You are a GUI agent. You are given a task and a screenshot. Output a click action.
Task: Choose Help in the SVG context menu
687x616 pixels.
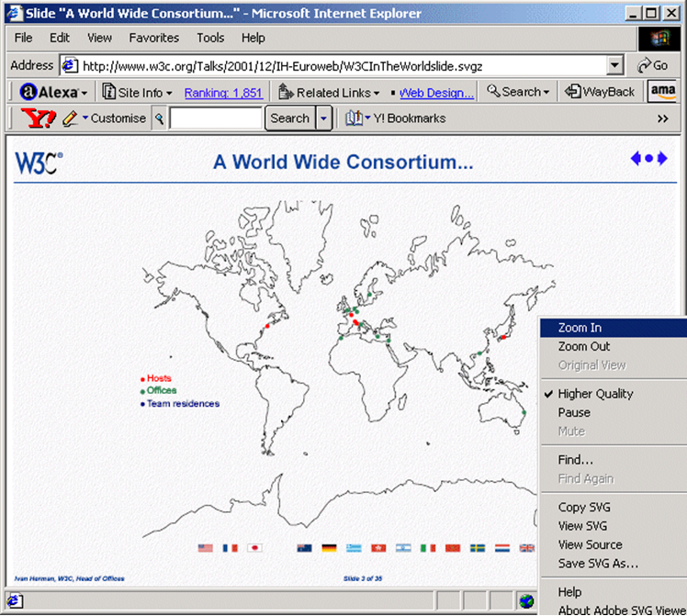point(614,592)
